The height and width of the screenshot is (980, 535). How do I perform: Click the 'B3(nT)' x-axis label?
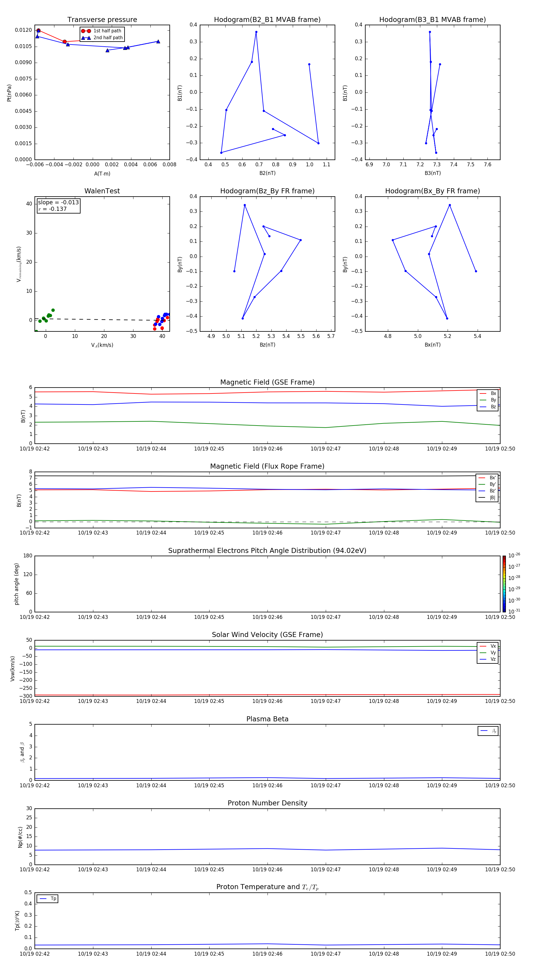coord(432,173)
